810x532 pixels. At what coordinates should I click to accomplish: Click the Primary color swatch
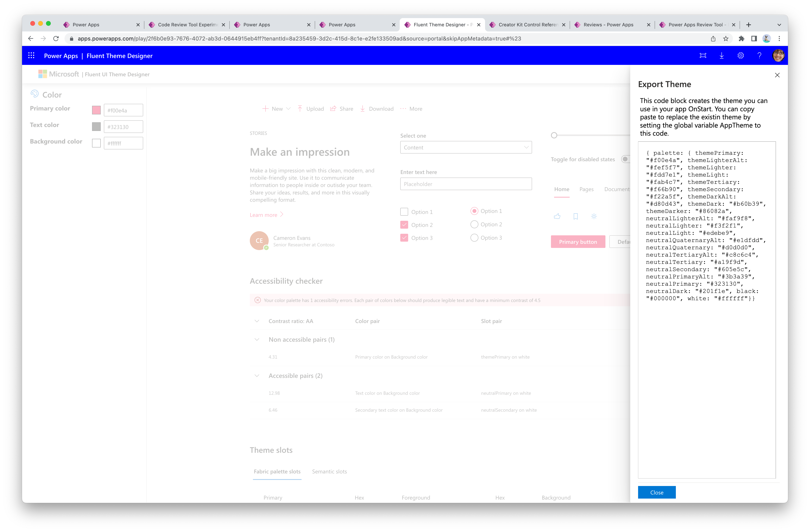coord(97,109)
